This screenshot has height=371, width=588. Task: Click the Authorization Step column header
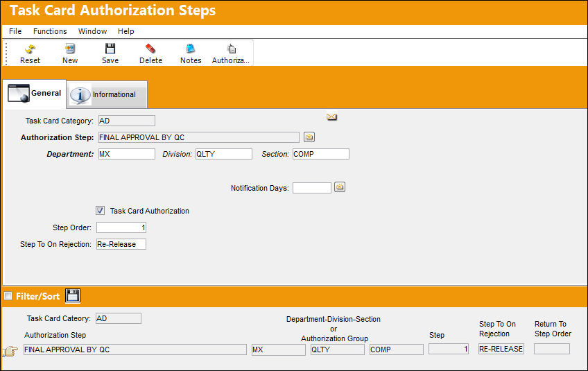pos(55,335)
